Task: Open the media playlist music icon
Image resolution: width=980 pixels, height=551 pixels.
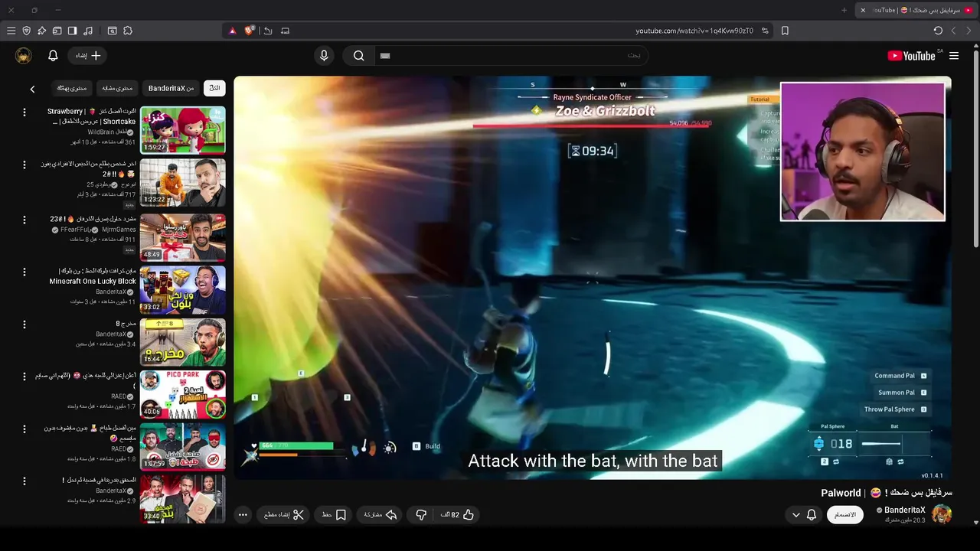Action: click(88, 31)
